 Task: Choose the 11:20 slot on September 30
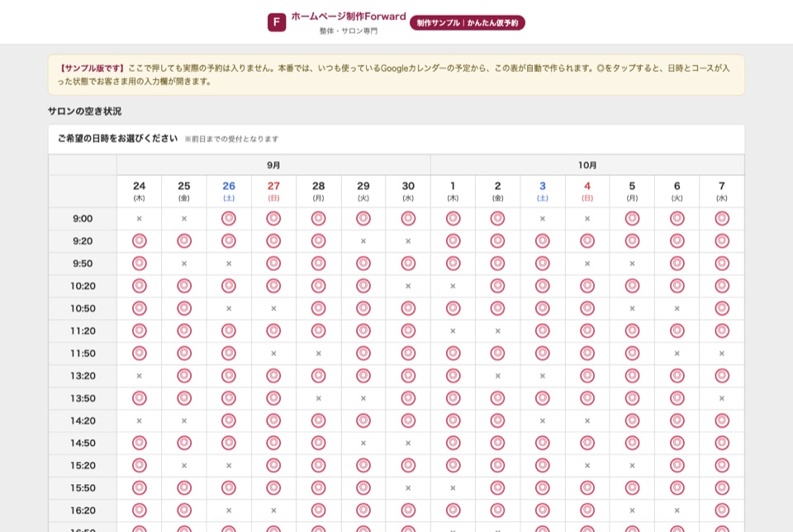pyautogui.click(x=408, y=330)
